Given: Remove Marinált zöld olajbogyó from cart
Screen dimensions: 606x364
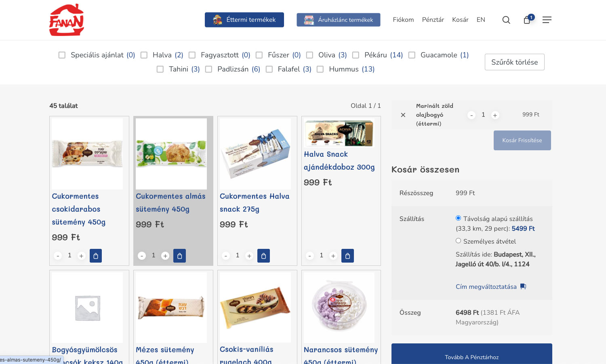Looking at the screenshot, I should point(403,115).
